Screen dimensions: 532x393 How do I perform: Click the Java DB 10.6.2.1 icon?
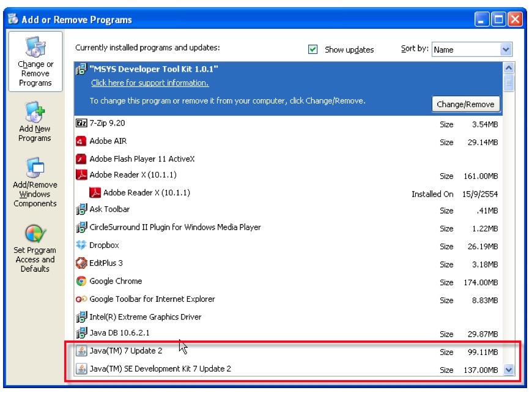pyautogui.click(x=81, y=333)
